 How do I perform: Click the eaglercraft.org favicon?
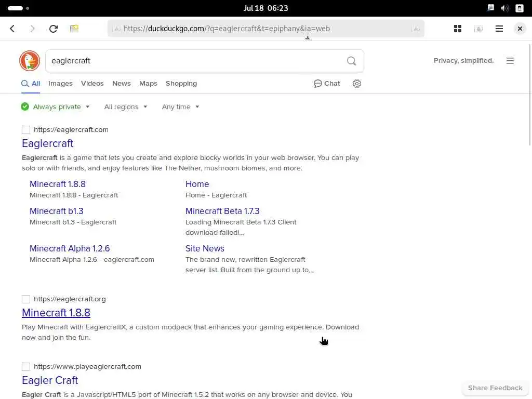pos(26,299)
